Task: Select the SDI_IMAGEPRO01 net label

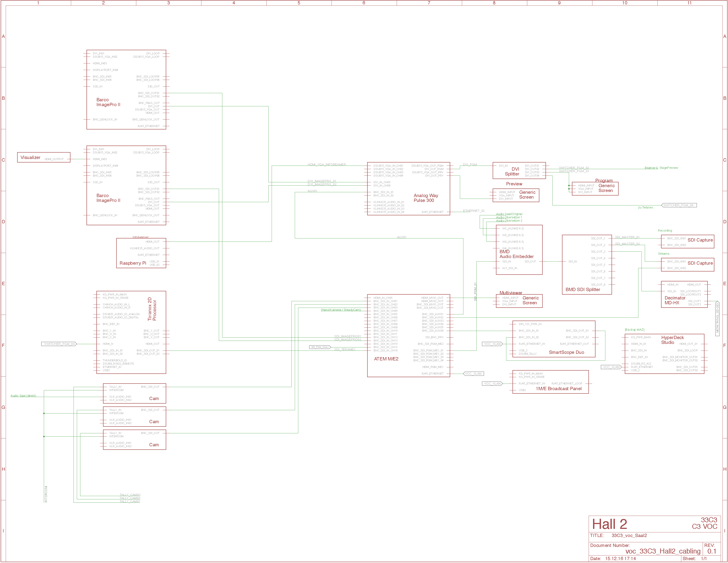Action: click(x=347, y=336)
